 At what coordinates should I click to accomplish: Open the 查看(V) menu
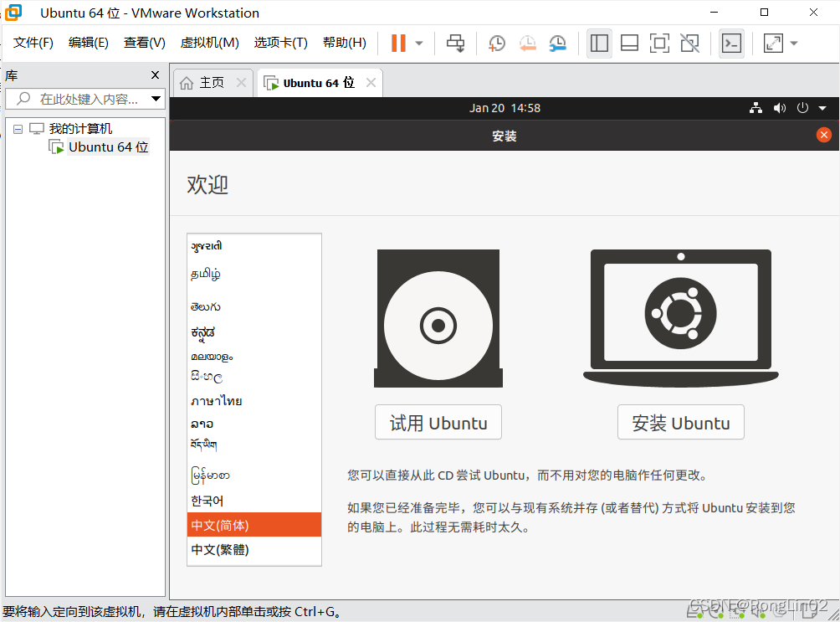(x=144, y=43)
